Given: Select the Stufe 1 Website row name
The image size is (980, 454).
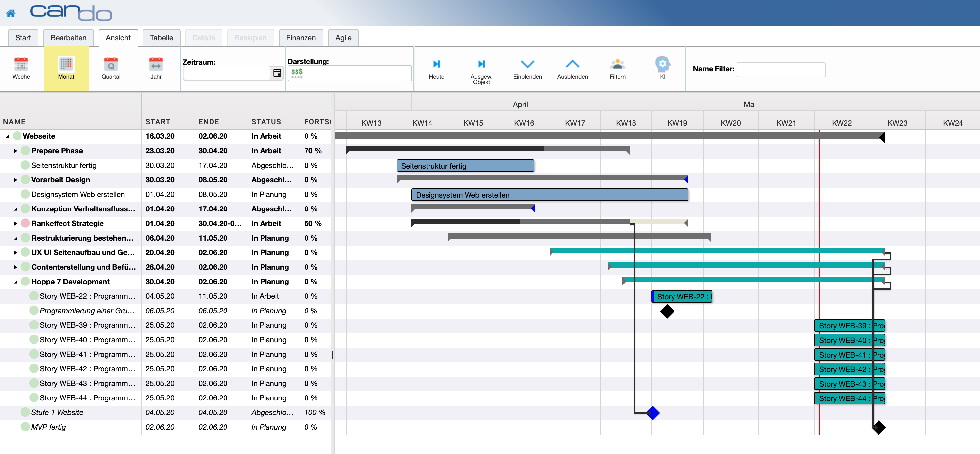Looking at the screenshot, I should pyautogui.click(x=57, y=413).
